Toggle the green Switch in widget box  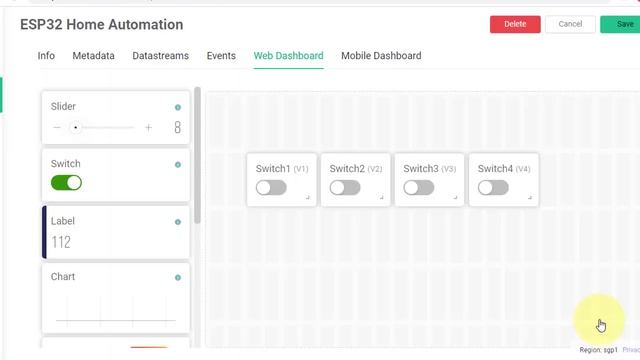pos(66,182)
